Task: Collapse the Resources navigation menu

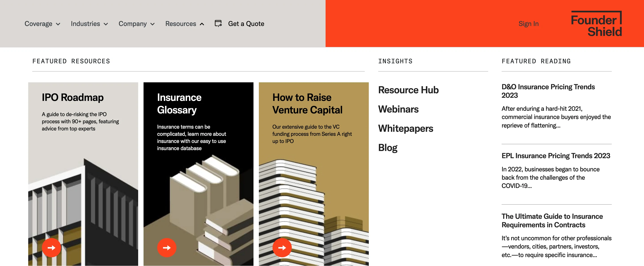Action: [x=184, y=23]
